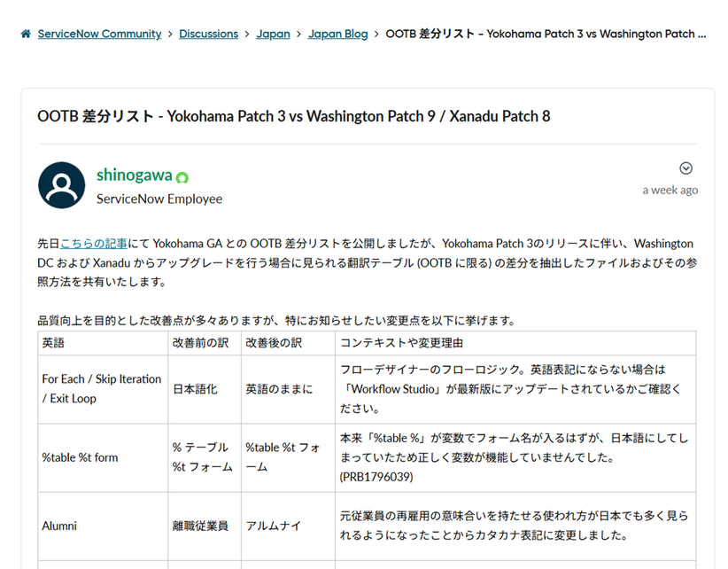Click the 'ServiceNow Employee' rank label
This screenshot has width=728, height=569.
tap(159, 199)
